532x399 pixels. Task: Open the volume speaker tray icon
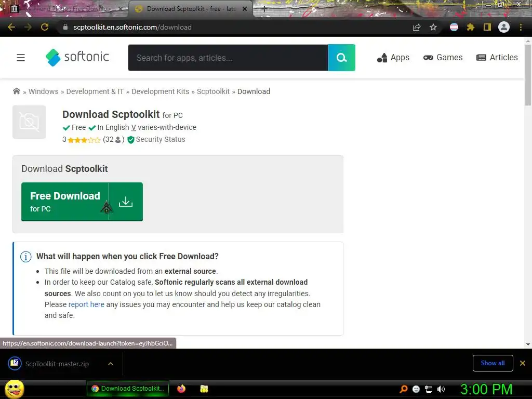pyautogui.click(x=441, y=389)
